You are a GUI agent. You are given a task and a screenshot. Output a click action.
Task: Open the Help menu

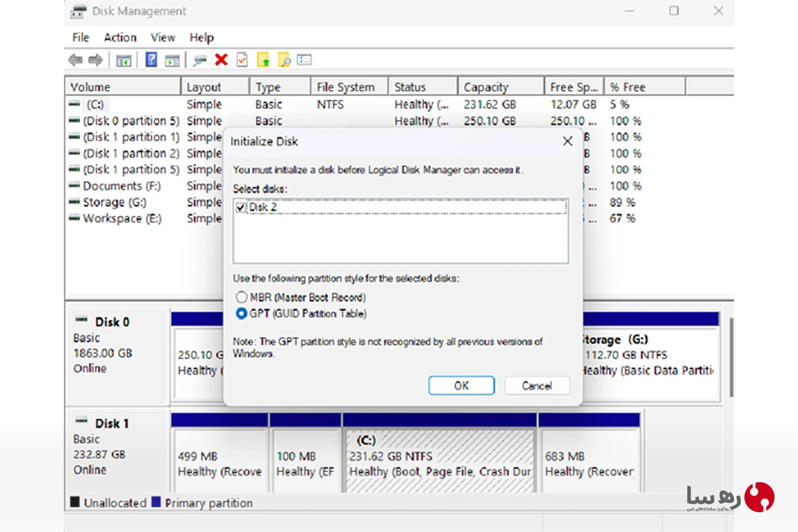tap(202, 37)
